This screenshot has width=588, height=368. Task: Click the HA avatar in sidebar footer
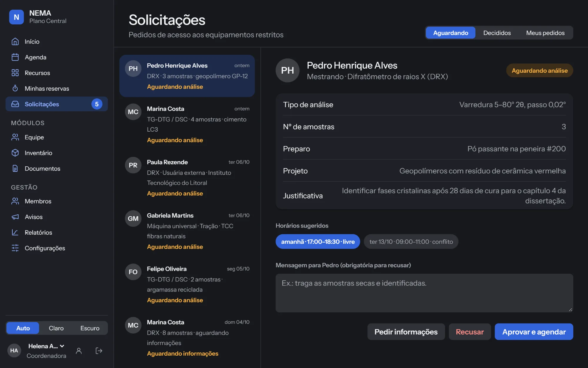pyautogui.click(x=14, y=351)
